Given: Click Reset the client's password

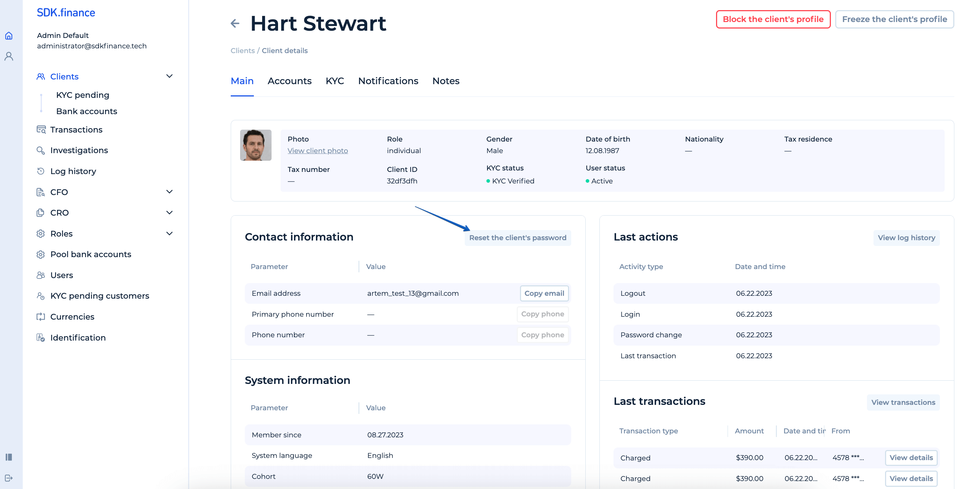Looking at the screenshot, I should (517, 238).
